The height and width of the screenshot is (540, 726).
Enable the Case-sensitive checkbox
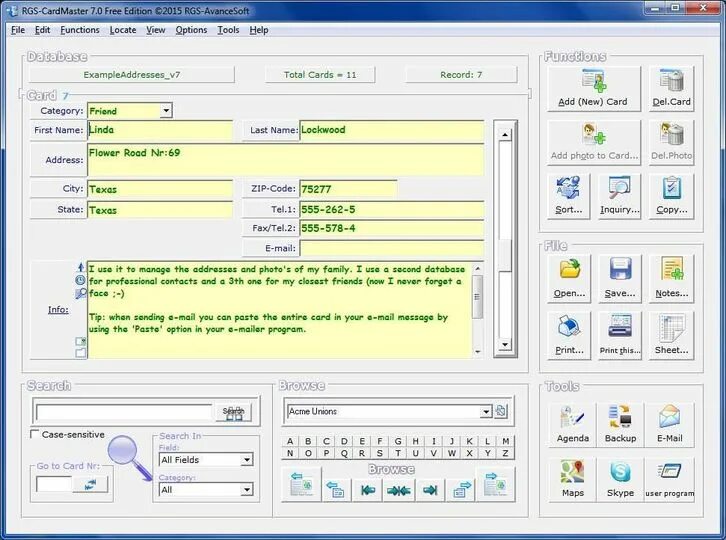pos(34,434)
